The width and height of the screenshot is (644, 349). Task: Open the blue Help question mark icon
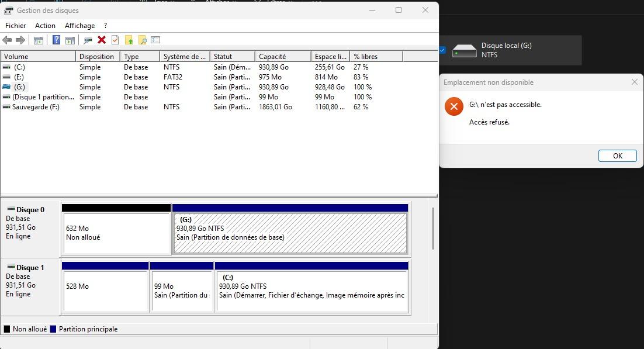pyautogui.click(x=57, y=40)
